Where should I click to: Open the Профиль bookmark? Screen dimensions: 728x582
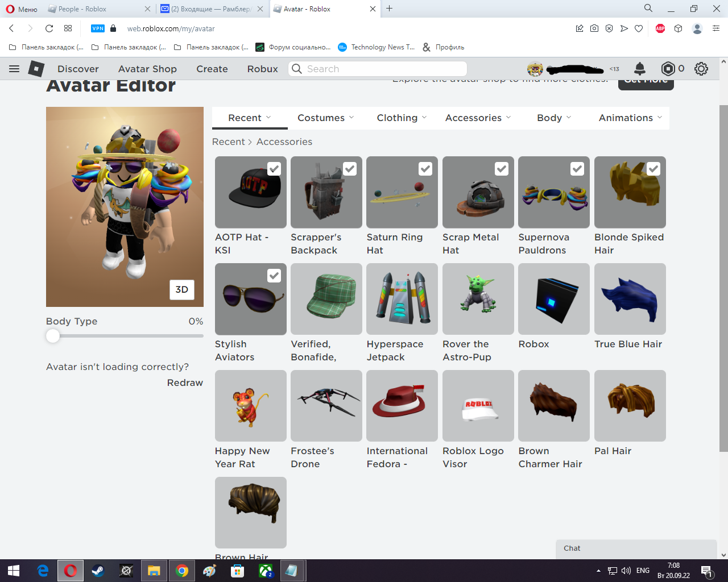443,47
